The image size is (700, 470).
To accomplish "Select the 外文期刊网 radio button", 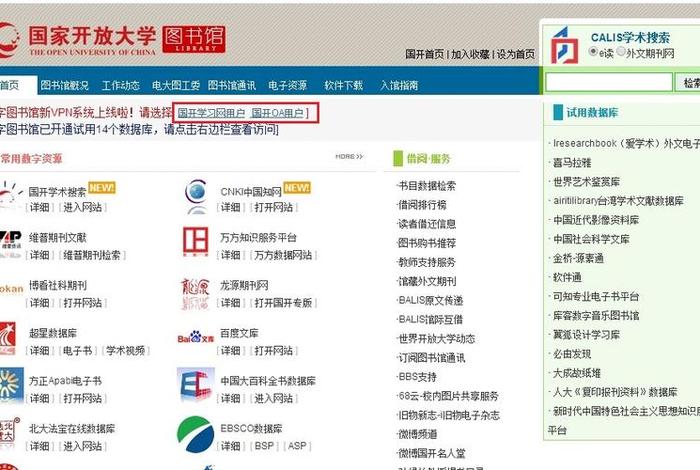I will (x=621, y=51).
